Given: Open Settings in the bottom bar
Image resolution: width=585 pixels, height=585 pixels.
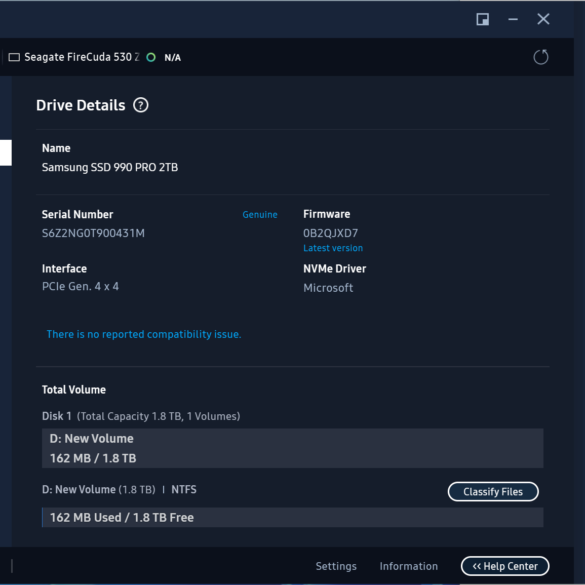Looking at the screenshot, I should point(336,566).
